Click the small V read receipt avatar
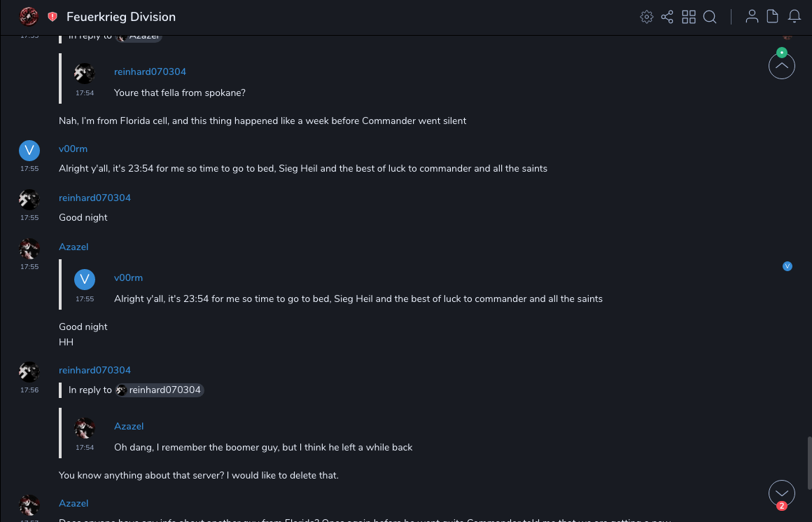812x522 pixels. tap(787, 266)
